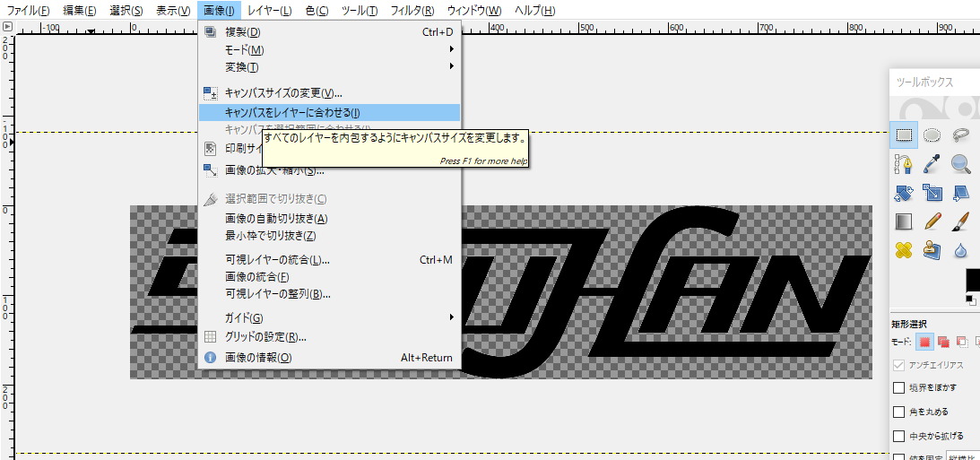Select the Color Picker eyedropper tool
This screenshot has height=460, width=980.
click(x=932, y=164)
